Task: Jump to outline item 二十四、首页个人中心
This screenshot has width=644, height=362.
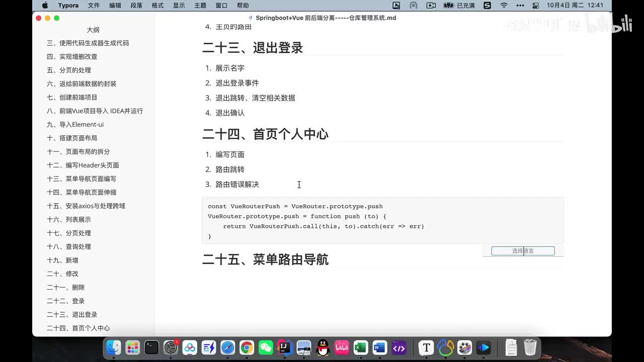Action: click(x=78, y=328)
